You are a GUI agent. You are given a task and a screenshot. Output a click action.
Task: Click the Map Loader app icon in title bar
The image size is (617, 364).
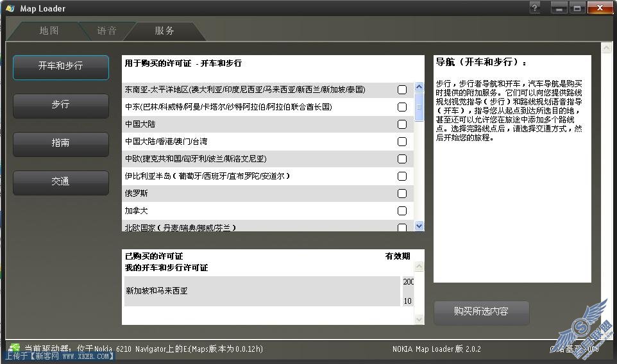(10, 8)
